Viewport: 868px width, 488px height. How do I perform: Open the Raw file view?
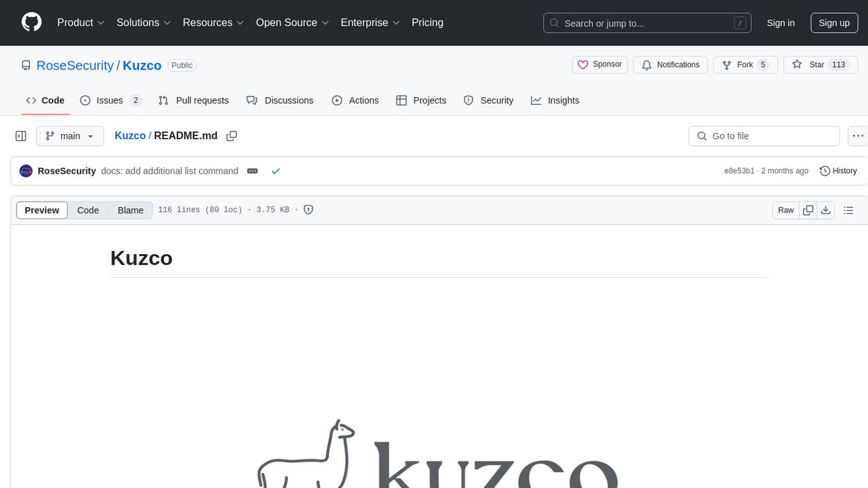[x=786, y=210]
